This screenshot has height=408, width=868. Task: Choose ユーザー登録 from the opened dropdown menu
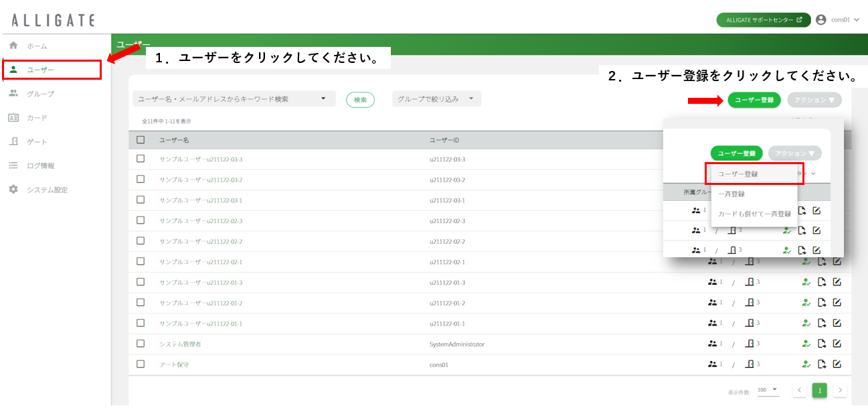pos(754,174)
